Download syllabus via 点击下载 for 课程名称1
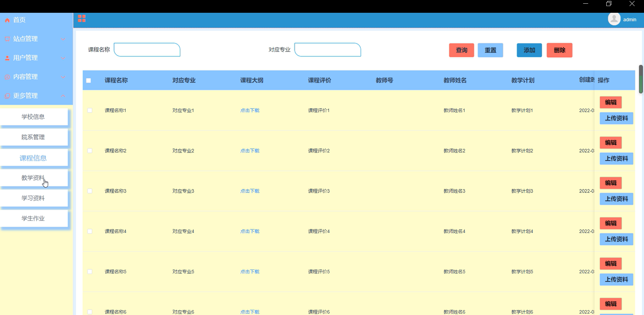This screenshot has height=315, width=644. [x=250, y=110]
